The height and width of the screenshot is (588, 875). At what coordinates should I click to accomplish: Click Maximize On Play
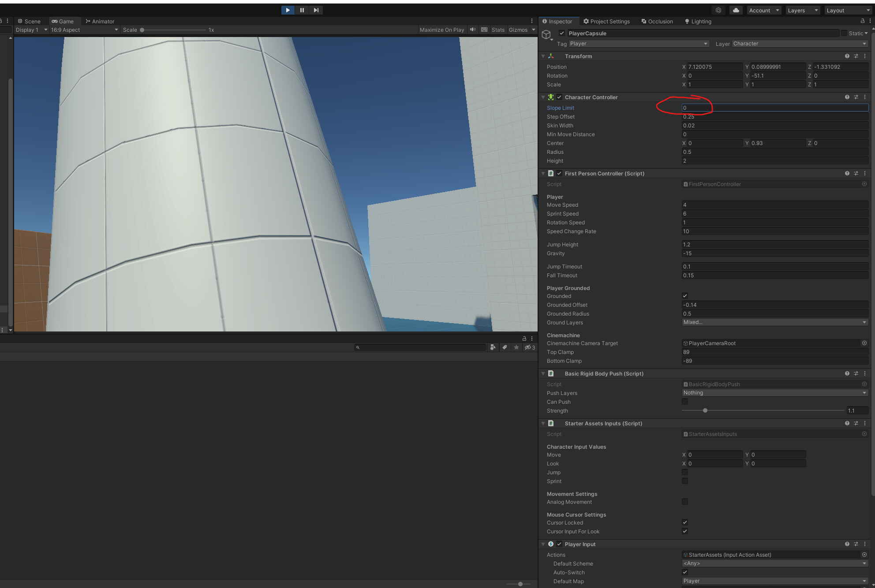[441, 30]
